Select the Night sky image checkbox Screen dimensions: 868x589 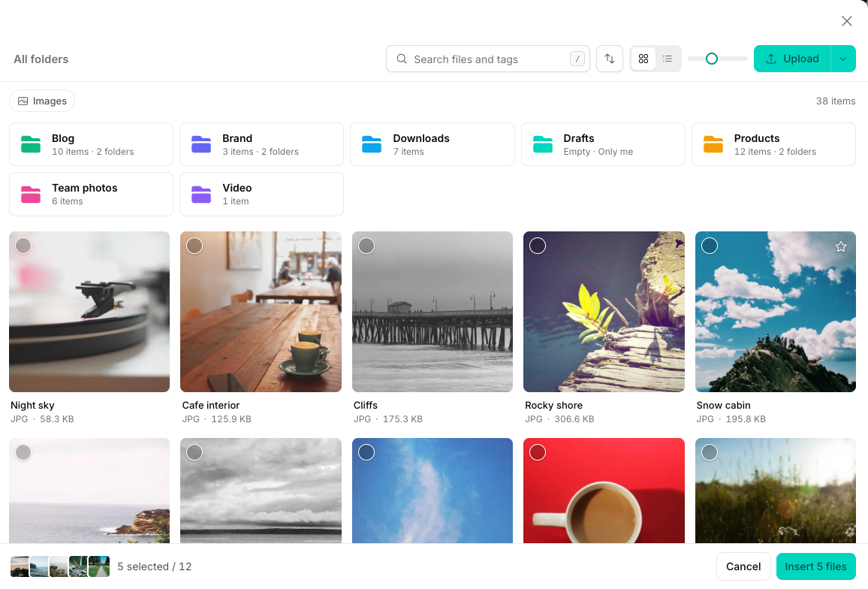[23, 246]
